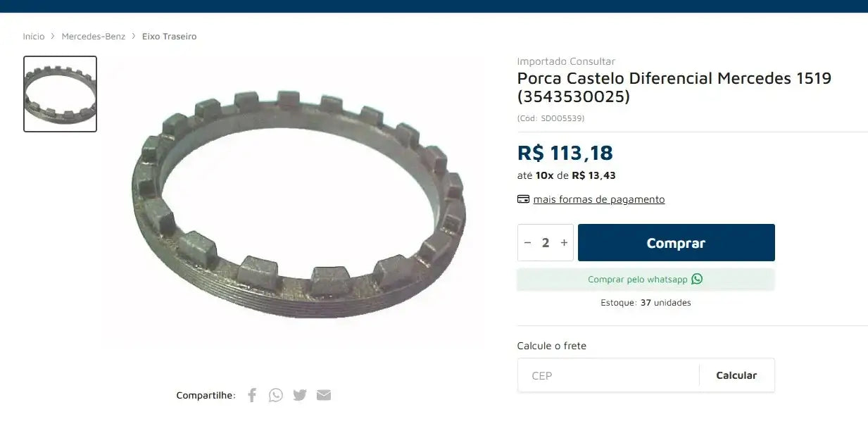Share product on Twitter icon
Viewport: 868px width, 438px height.
(x=300, y=395)
